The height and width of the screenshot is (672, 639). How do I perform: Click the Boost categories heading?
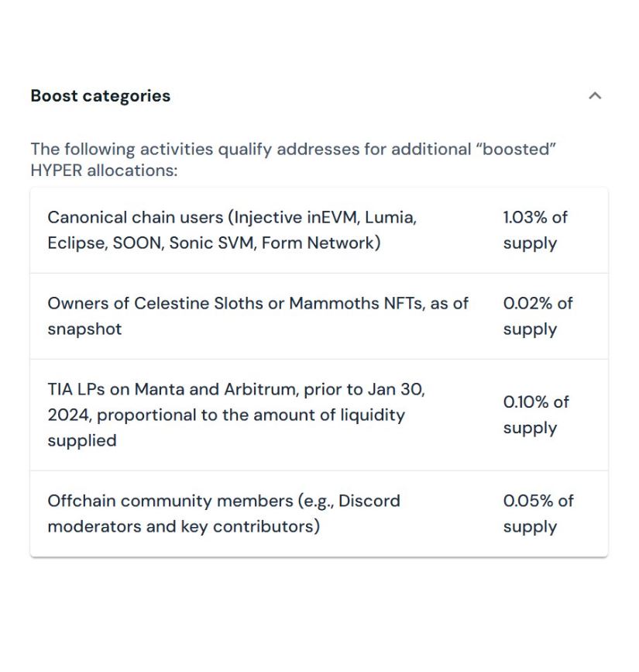point(101,96)
